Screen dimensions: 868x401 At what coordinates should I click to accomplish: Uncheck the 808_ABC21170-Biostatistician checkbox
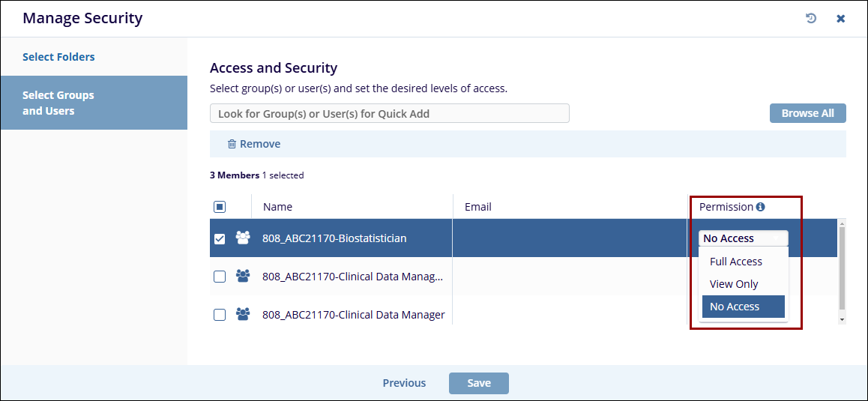click(x=220, y=238)
